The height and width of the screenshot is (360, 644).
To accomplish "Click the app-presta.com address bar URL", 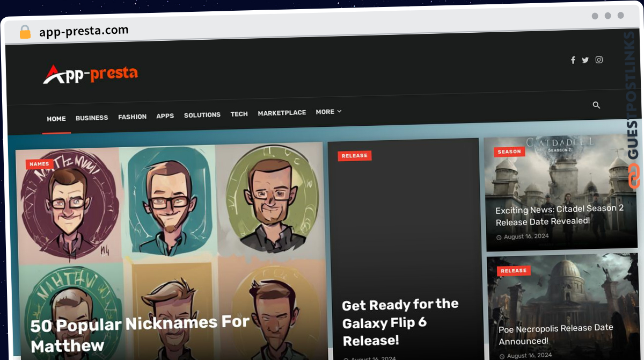I will pos(84,31).
